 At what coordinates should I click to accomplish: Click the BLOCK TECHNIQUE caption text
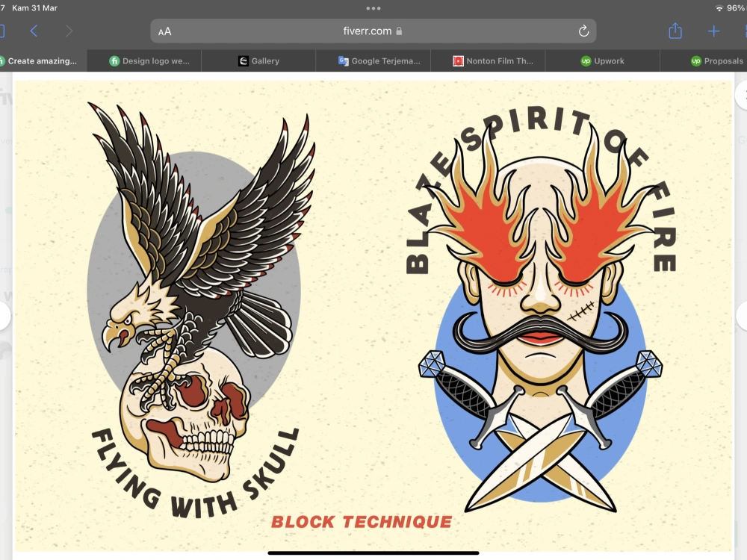362,522
